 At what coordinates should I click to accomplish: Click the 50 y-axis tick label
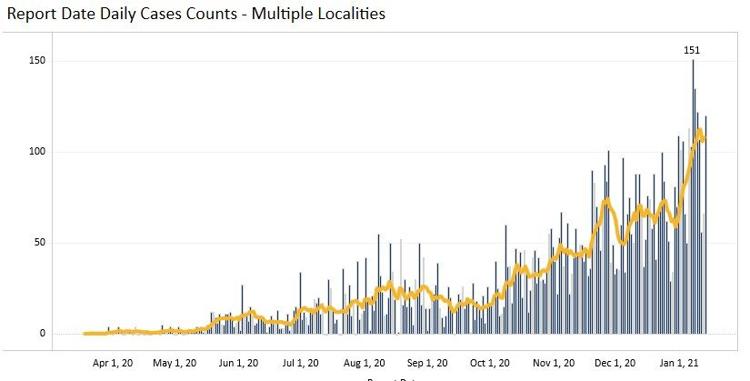[41, 242]
